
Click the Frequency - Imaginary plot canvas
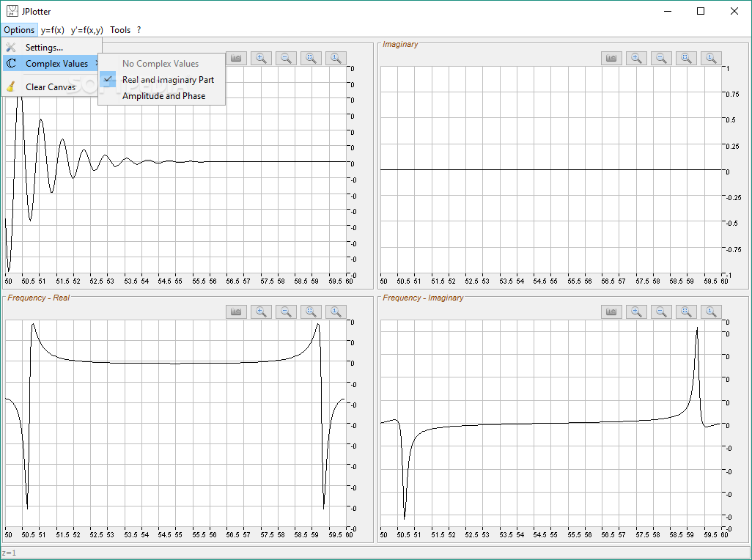coord(551,425)
